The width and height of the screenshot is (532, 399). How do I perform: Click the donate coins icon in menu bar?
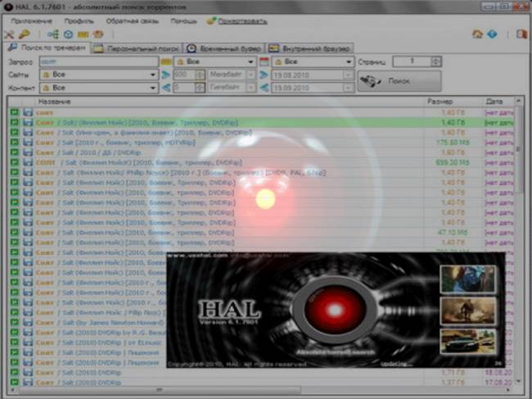coord(211,21)
